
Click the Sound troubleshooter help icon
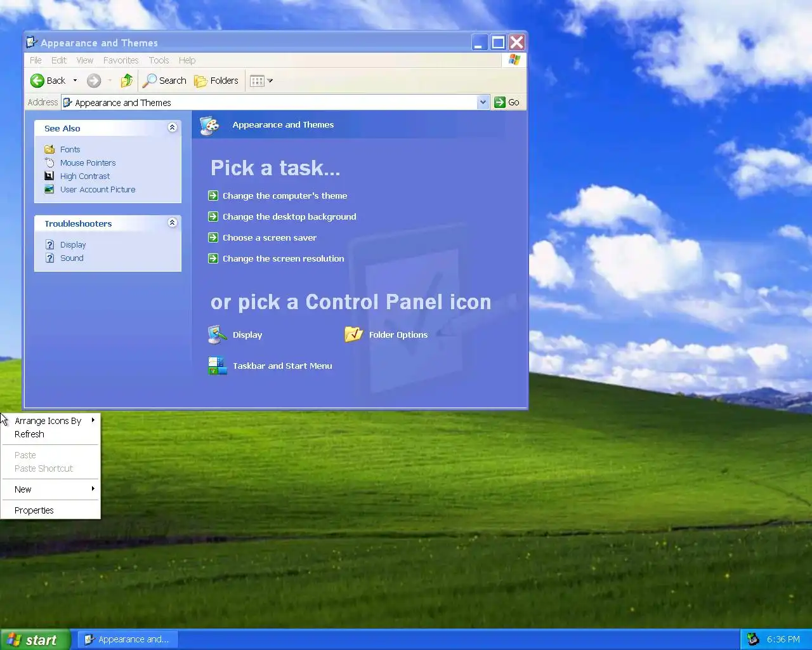(49, 258)
